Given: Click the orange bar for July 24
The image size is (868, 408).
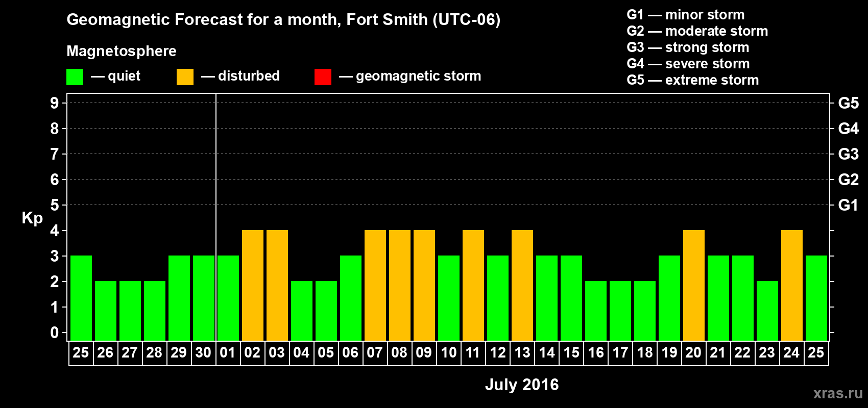Looking at the screenshot, I should 792,285.
